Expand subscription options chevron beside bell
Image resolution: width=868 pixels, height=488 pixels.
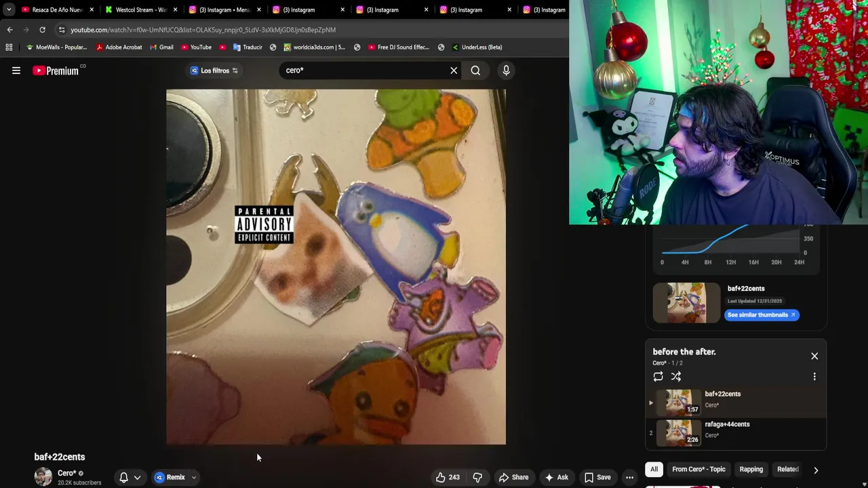click(x=137, y=477)
